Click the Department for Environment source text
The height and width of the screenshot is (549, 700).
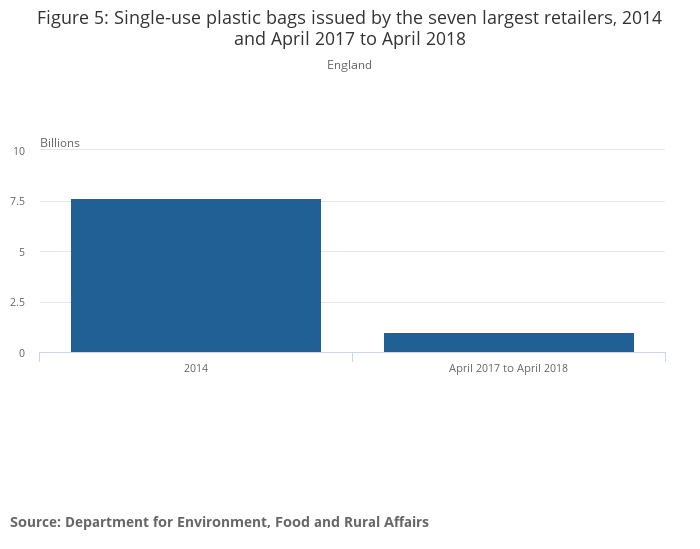[x=219, y=522]
